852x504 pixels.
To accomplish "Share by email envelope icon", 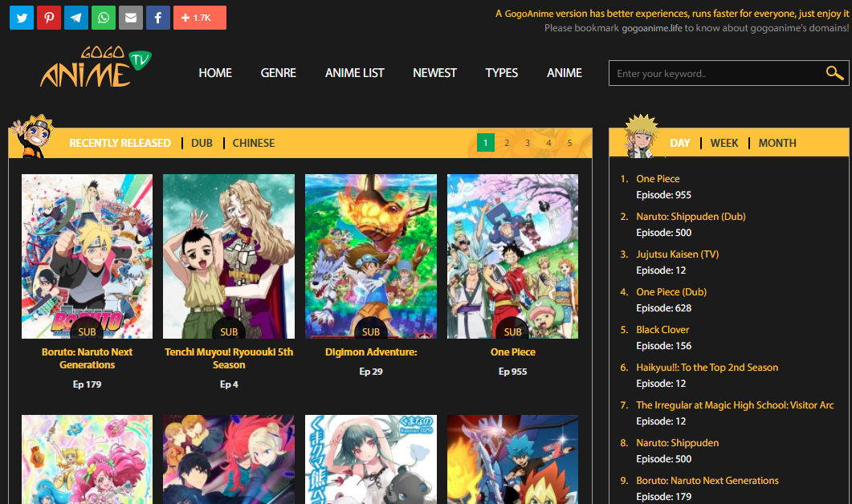I will (131, 18).
